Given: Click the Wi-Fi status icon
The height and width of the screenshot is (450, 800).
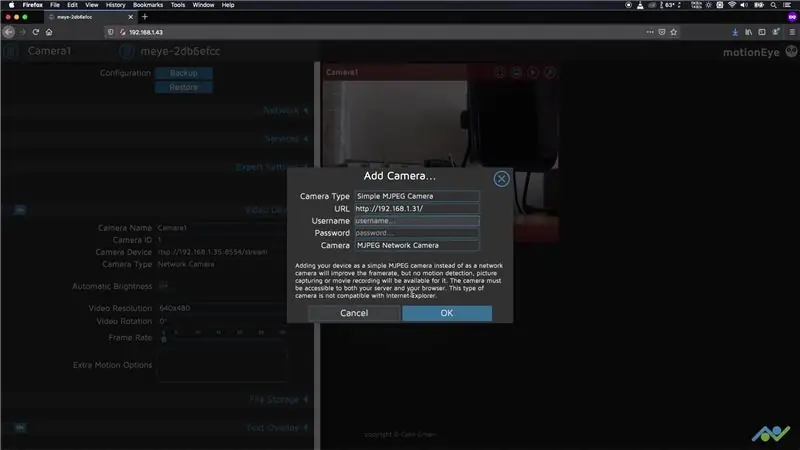Looking at the screenshot, I should pyautogui.click(x=732, y=5).
